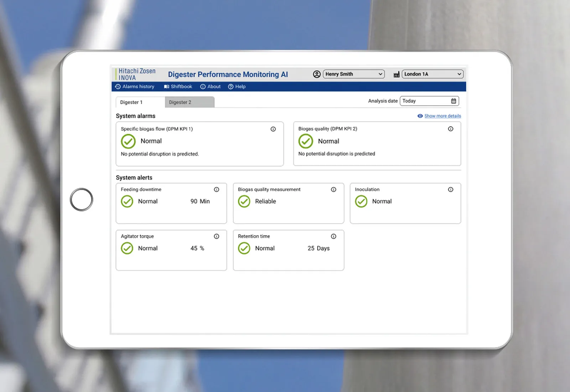The height and width of the screenshot is (392, 570).
Task: Expand the Henry Smith user dropdown
Action: click(x=354, y=74)
